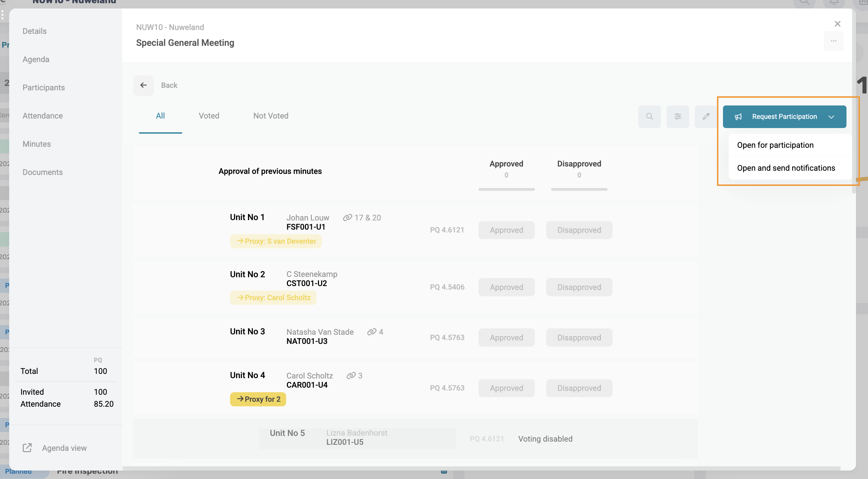Expand Request Participation dropdown chevron
Image resolution: width=868 pixels, height=479 pixels.
831,117
